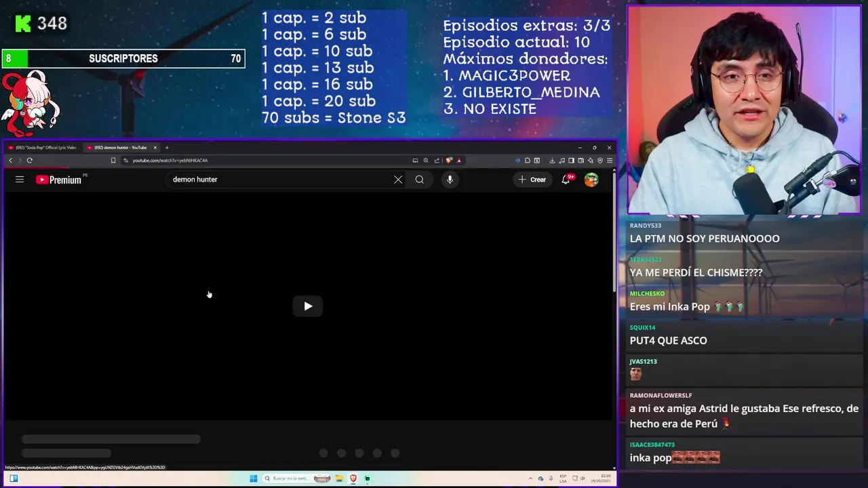Viewport: 868px width, 488px height.
Task: Open the Crear button
Action: [532, 180]
